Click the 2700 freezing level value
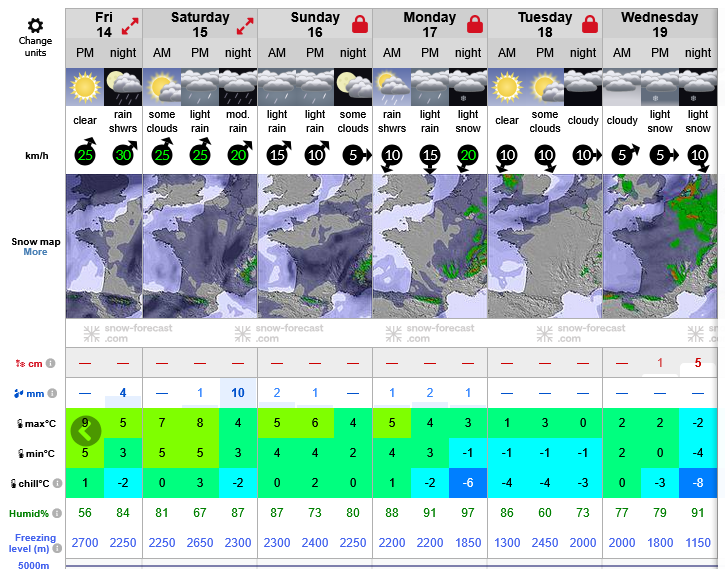This screenshot has height=569, width=725. (85, 543)
